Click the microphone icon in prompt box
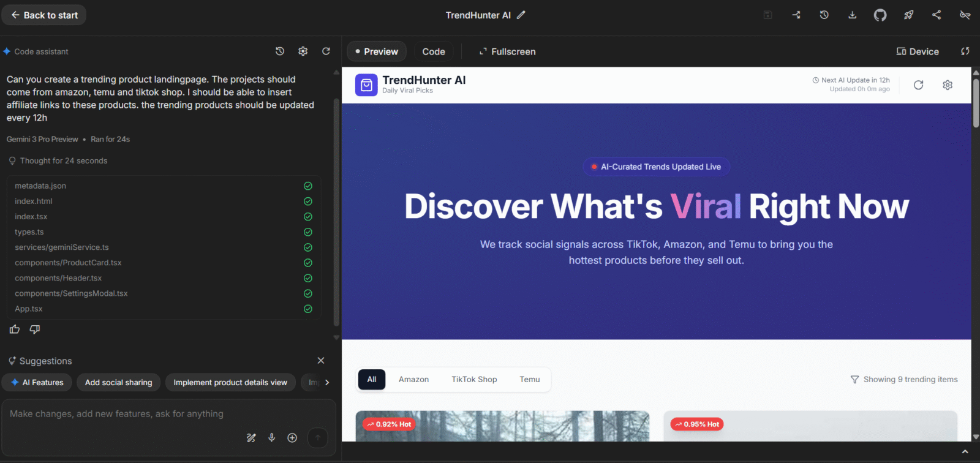The image size is (980, 463). tap(272, 438)
